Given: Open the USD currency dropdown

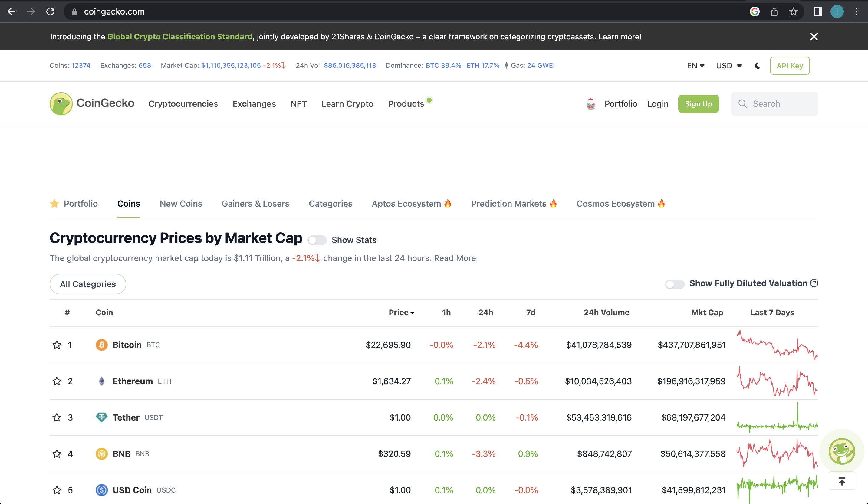Looking at the screenshot, I should click(x=729, y=65).
